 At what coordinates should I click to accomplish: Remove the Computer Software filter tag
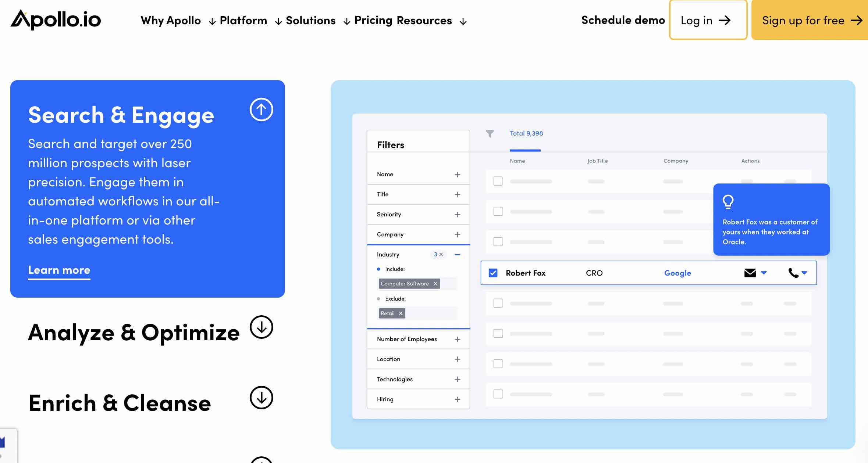tap(435, 284)
